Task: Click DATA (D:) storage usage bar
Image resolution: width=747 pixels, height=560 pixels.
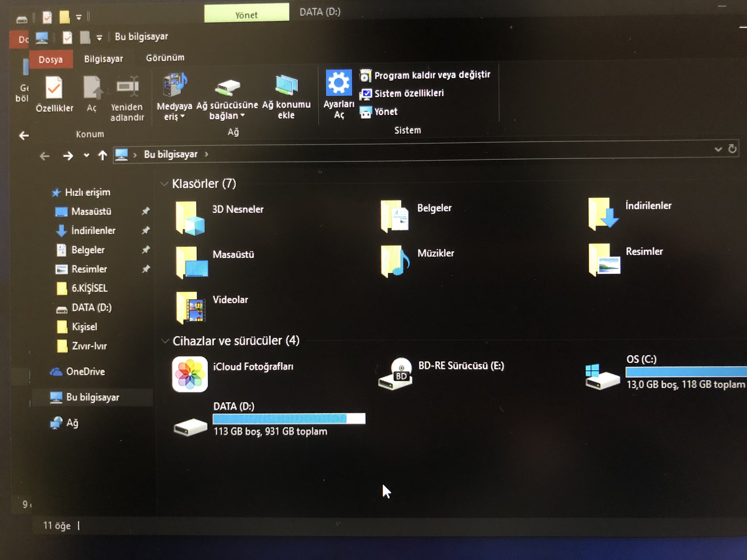Action: pos(289,419)
